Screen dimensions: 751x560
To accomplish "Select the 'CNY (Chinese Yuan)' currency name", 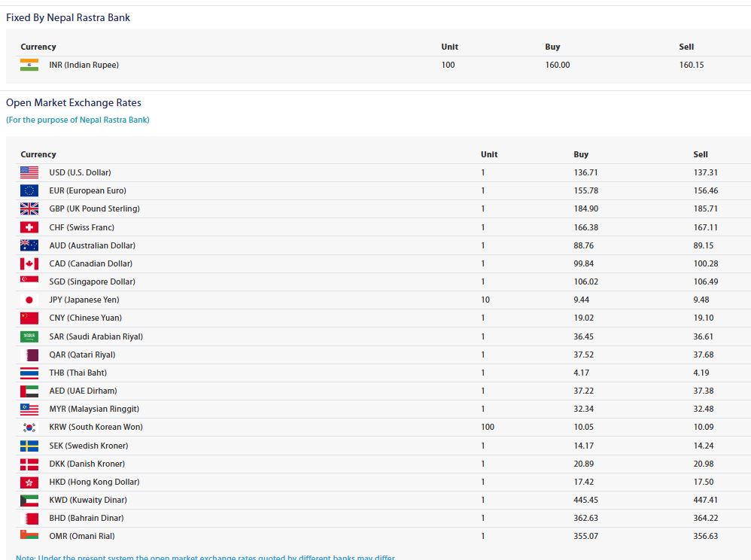I will (x=85, y=318).
